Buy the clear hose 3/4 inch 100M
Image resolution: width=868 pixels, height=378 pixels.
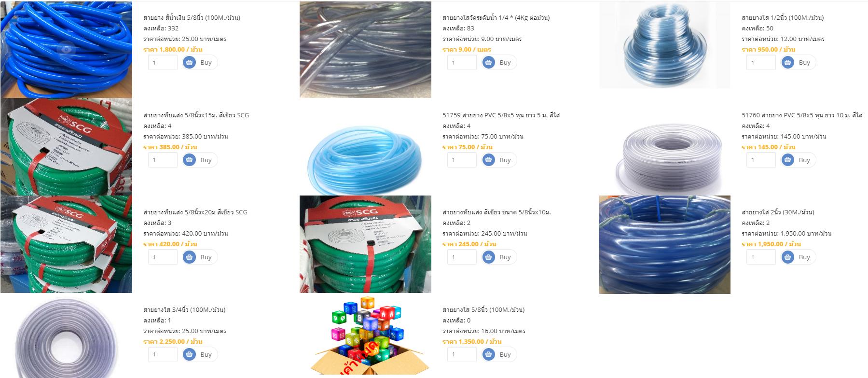pos(200,354)
